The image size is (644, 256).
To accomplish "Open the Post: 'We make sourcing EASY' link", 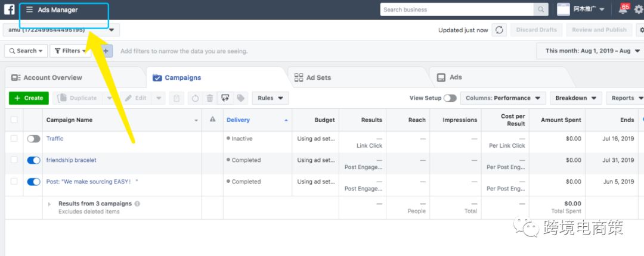I will coord(92,182).
